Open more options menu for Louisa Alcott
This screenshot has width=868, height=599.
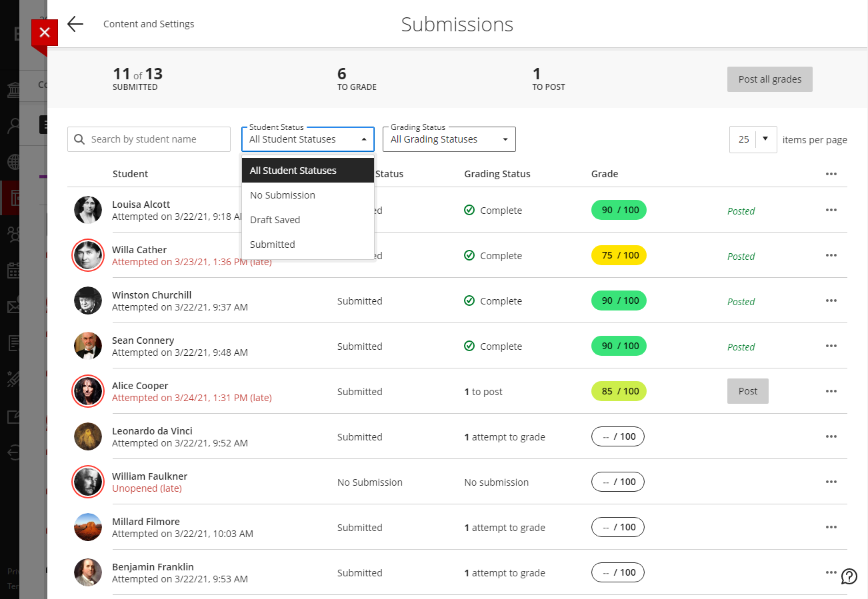[x=831, y=210]
